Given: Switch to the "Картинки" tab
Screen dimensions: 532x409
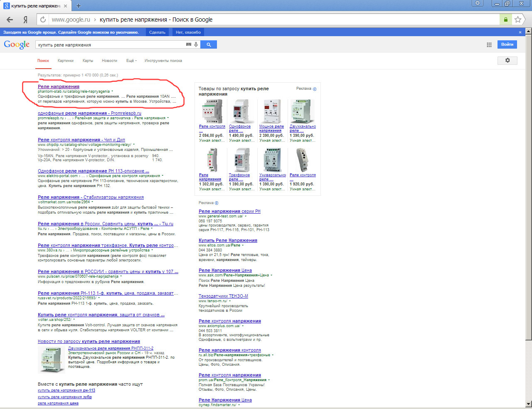Looking at the screenshot, I should (x=66, y=61).
